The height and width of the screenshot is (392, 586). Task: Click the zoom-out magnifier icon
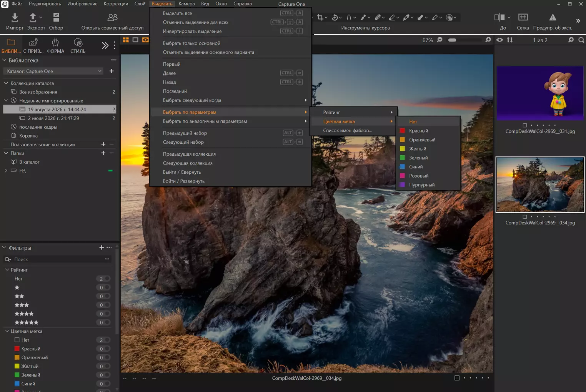440,40
